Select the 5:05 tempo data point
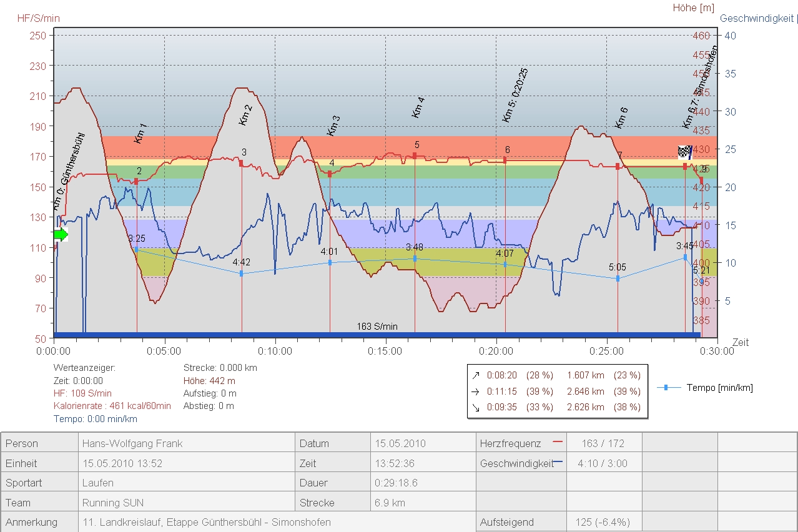The height and width of the screenshot is (532, 798). pyautogui.click(x=618, y=278)
